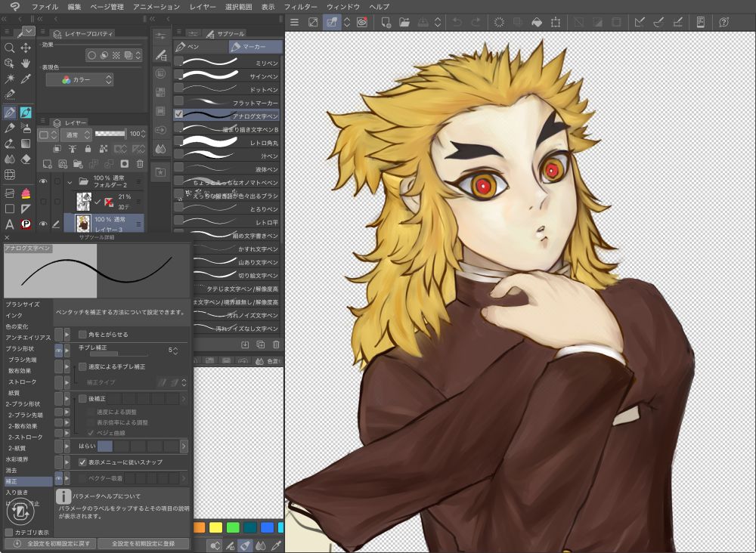The height and width of the screenshot is (553, 756).
Task: Click the 手ブレ補正 value stepper arrows
Action: (x=175, y=351)
